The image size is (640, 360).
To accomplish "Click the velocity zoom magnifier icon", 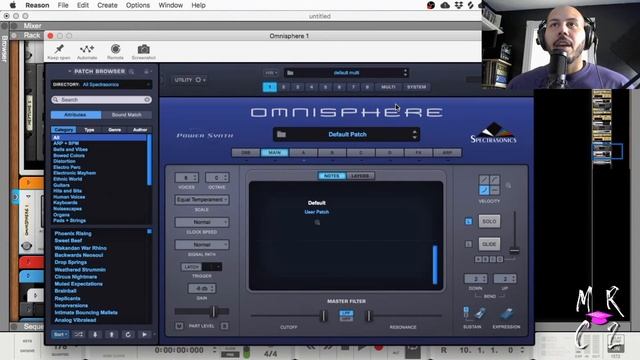I will (508, 186).
